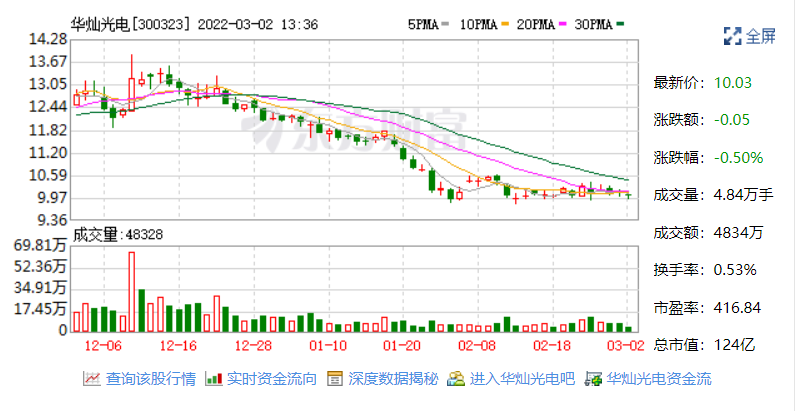Click the percent change value -0.50%
This screenshot has height=411, width=795.
738,158
